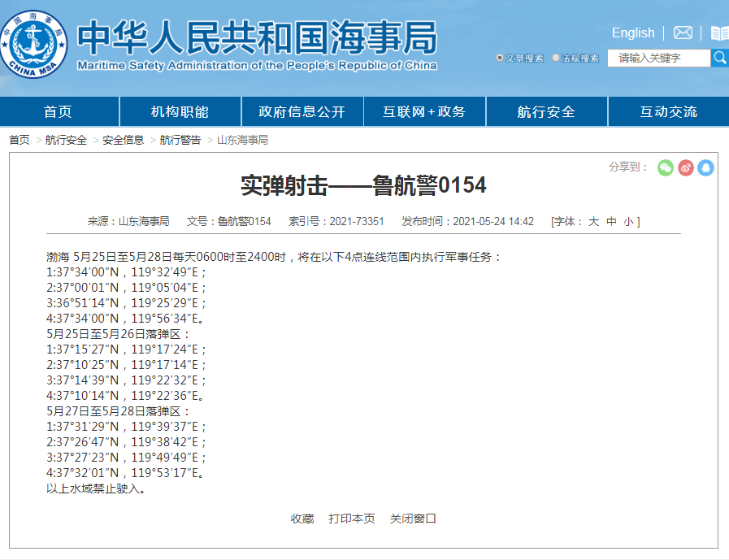The height and width of the screenshot is (560, 729).
Task: Select 法规搜索 radio option
Action: tap(556, 59)
